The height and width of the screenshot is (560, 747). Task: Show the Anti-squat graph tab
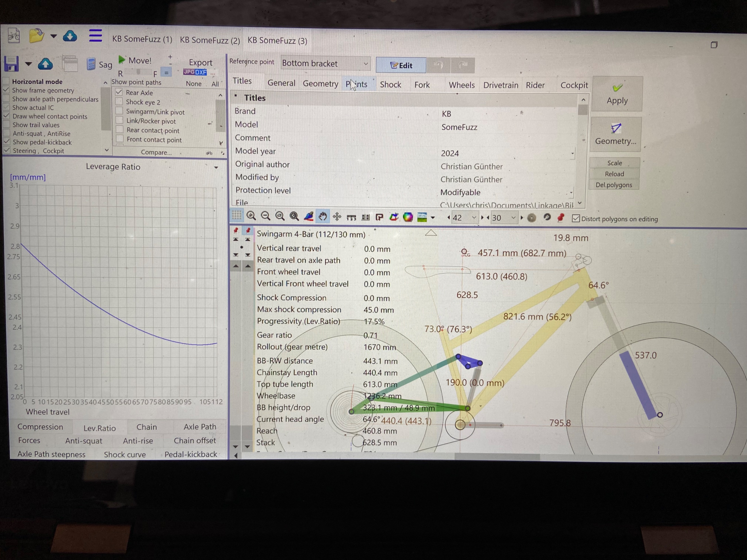(x=83, y=441)
